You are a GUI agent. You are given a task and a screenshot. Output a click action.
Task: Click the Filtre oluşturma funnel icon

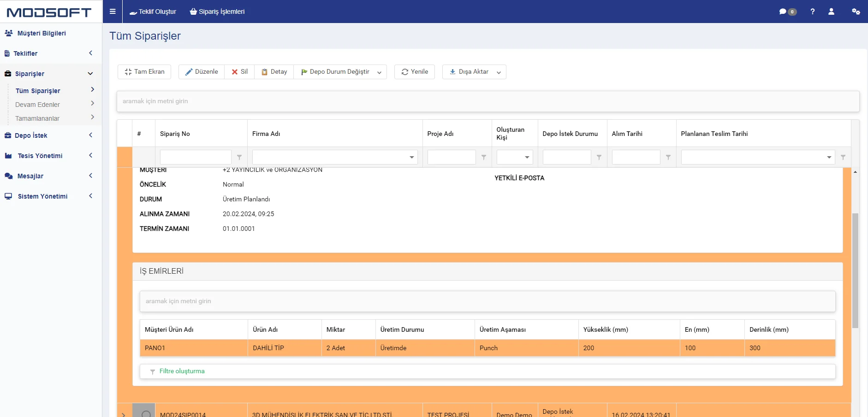pos(153,371)
